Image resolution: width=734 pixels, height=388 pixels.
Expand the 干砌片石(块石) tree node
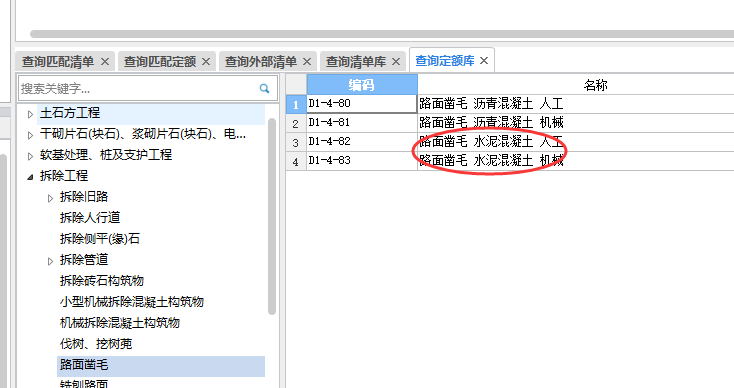point(30,135)
